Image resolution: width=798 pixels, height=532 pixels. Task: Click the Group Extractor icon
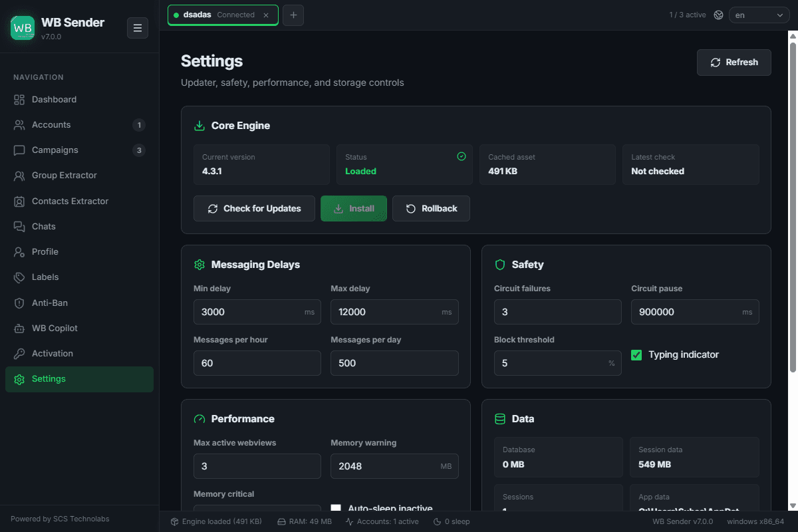(x=19, y=176)
